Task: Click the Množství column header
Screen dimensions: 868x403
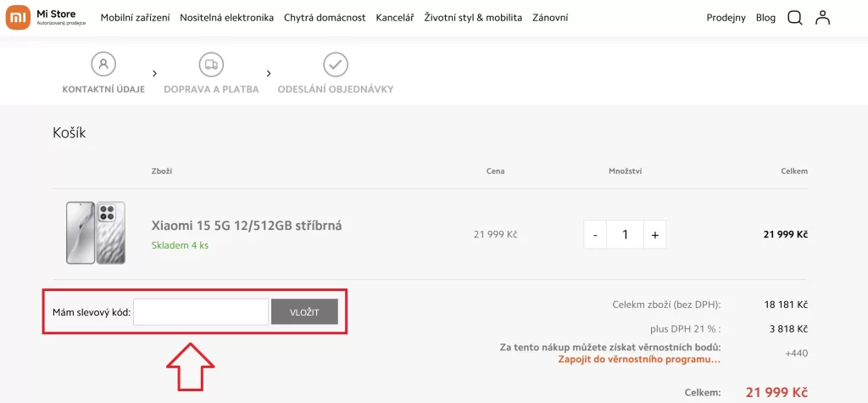Action: coord(625,171)
